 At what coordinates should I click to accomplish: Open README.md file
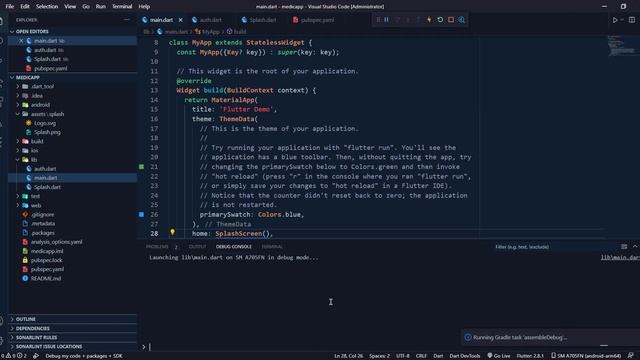click(x=45, y=278)
